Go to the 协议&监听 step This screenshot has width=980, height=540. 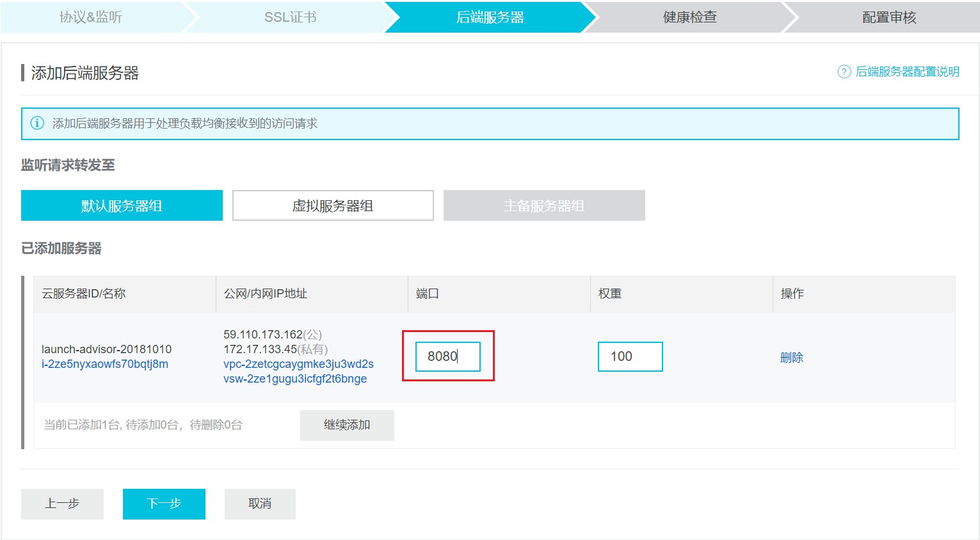coord(91,17)
